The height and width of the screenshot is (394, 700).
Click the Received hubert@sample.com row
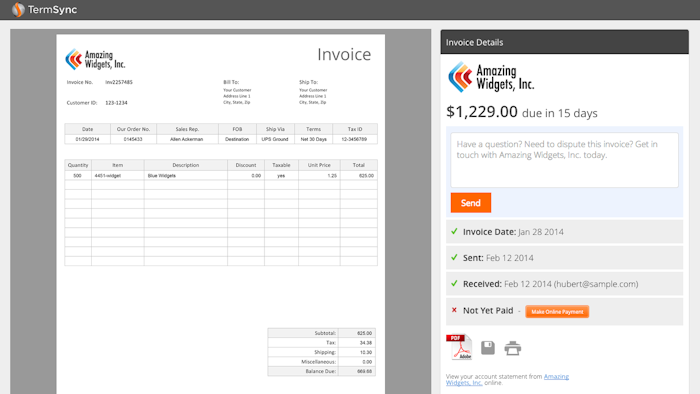point(564,283)
